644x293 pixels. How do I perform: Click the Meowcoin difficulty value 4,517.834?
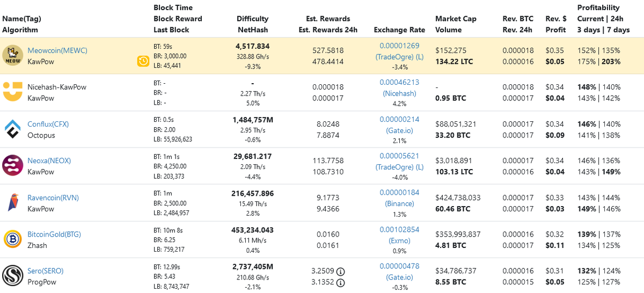(253, 46)
